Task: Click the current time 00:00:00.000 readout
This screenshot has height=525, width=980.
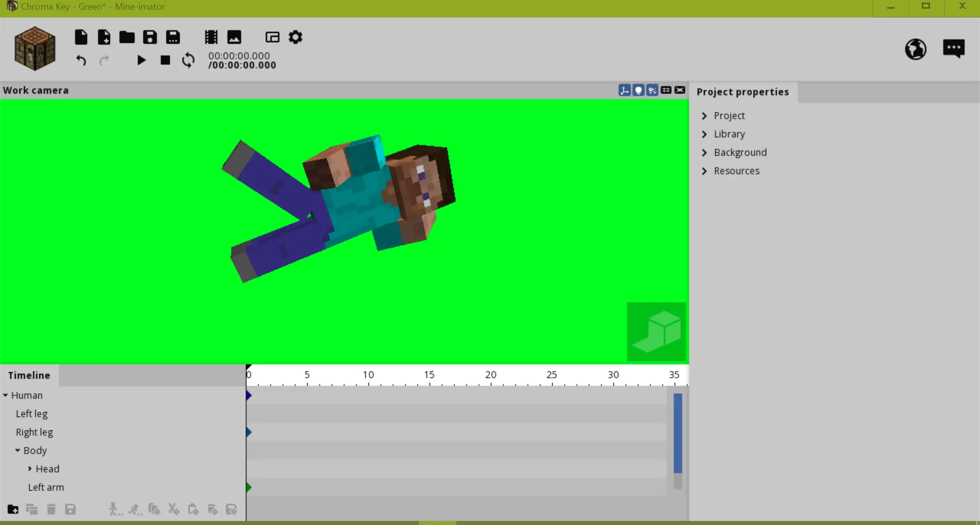Action: (239, 56)
